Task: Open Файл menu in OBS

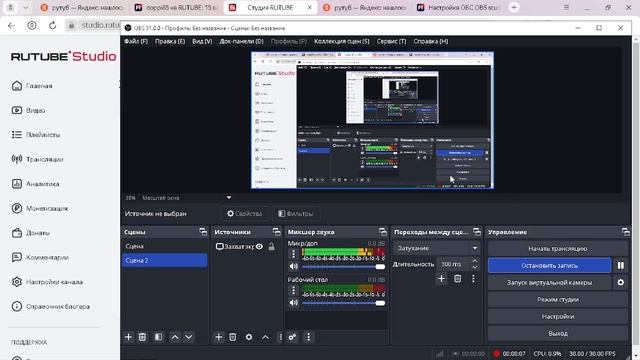Action: (x=136, y=41)
